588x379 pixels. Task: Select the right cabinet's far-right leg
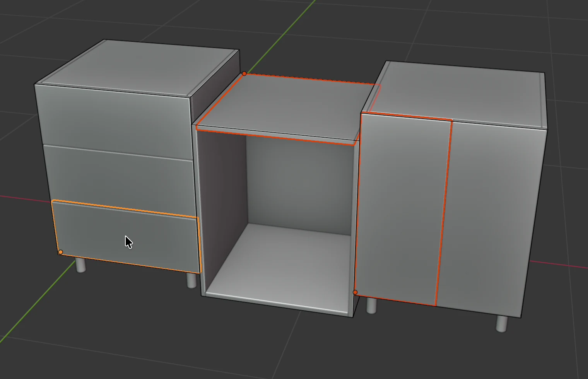coord(501,324)
